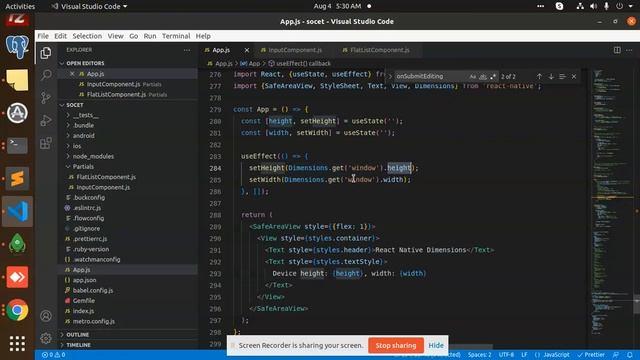Image resolution: width=640 pixels, height=360 pixels.
Task: Open the Run menu
Action: click(x=150, y=36)
